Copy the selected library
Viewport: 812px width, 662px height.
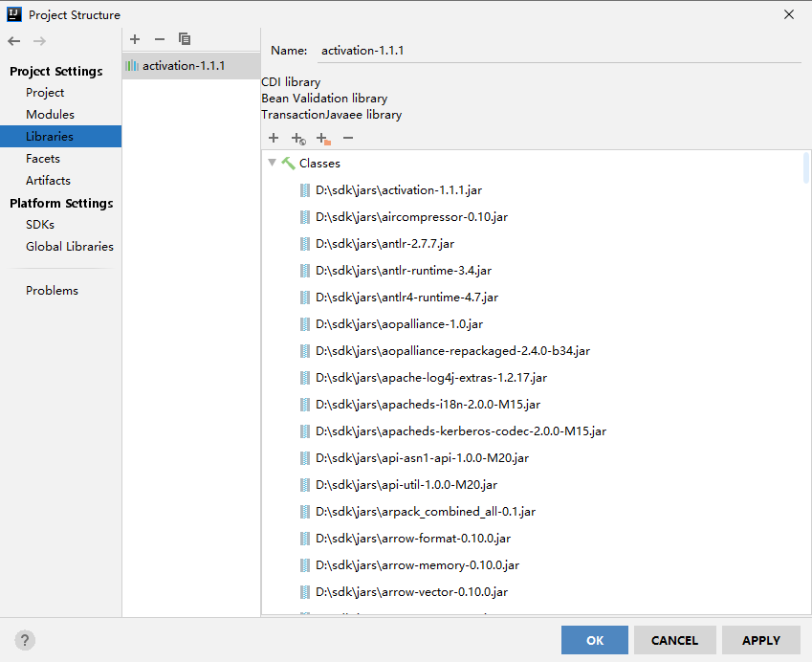185,39
